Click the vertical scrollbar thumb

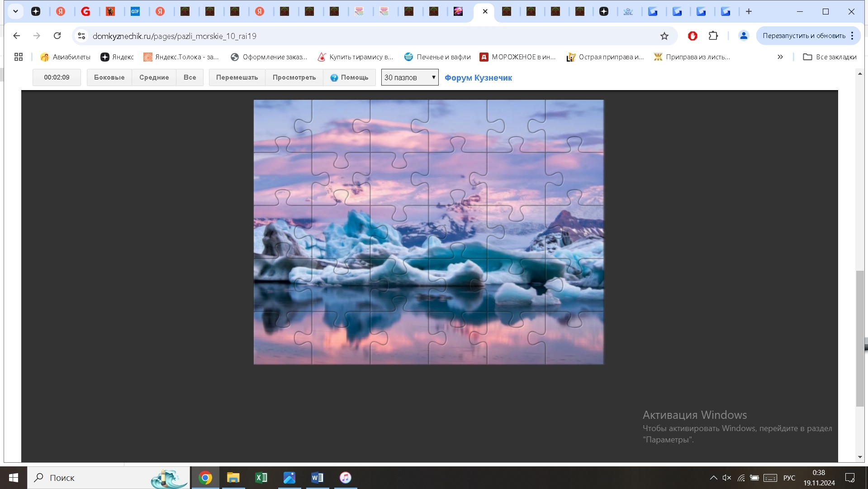pos(860,339)
